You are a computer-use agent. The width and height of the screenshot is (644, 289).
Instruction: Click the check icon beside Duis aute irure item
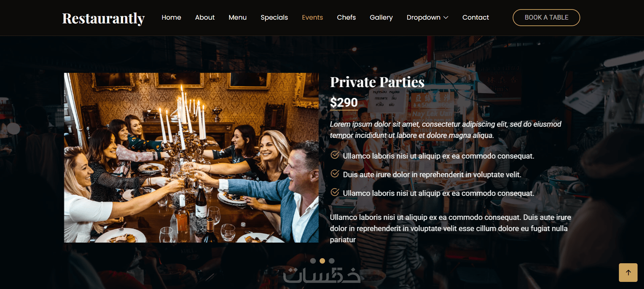(x=335, y=174)
